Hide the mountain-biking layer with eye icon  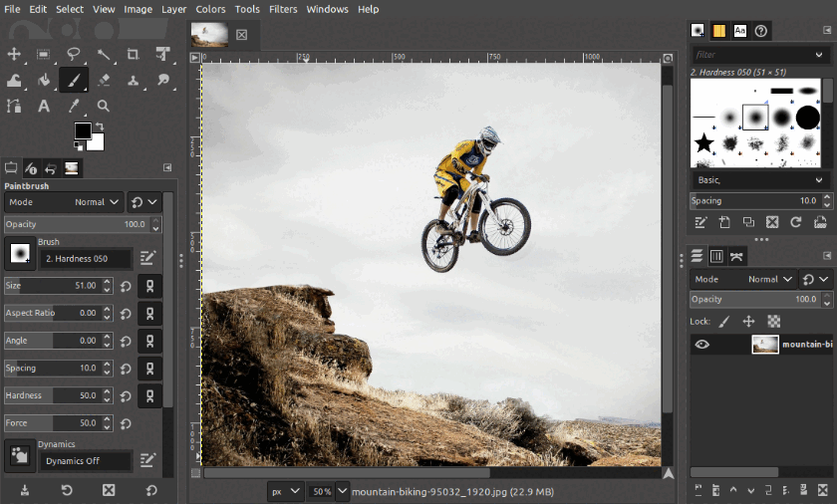(702, 345)
